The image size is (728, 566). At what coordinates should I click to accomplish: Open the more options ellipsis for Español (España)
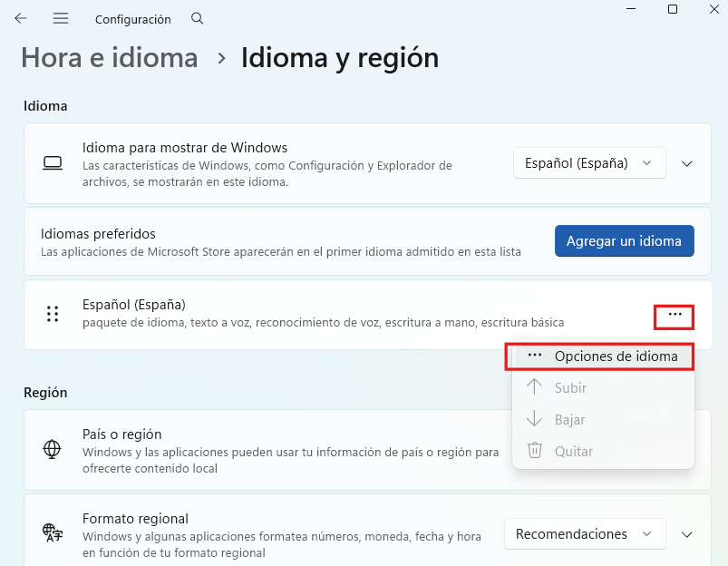(x=674, y=317)
